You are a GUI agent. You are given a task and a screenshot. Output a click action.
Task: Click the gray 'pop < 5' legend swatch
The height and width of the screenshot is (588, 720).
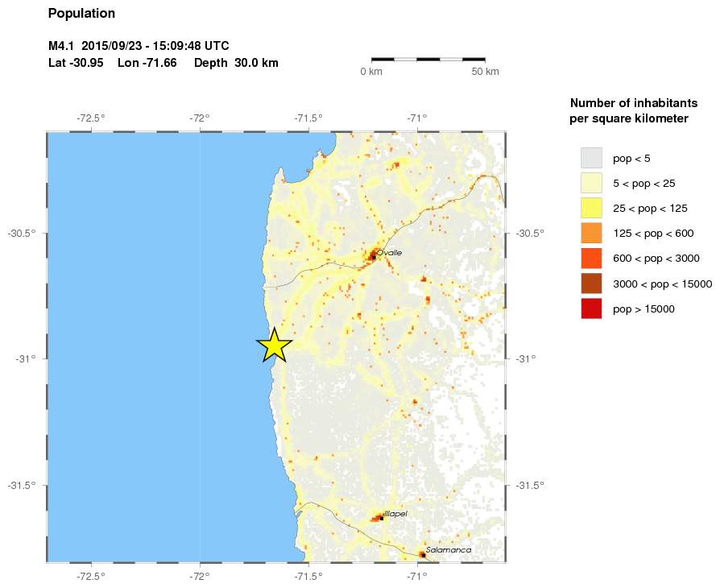click(591, 158)
